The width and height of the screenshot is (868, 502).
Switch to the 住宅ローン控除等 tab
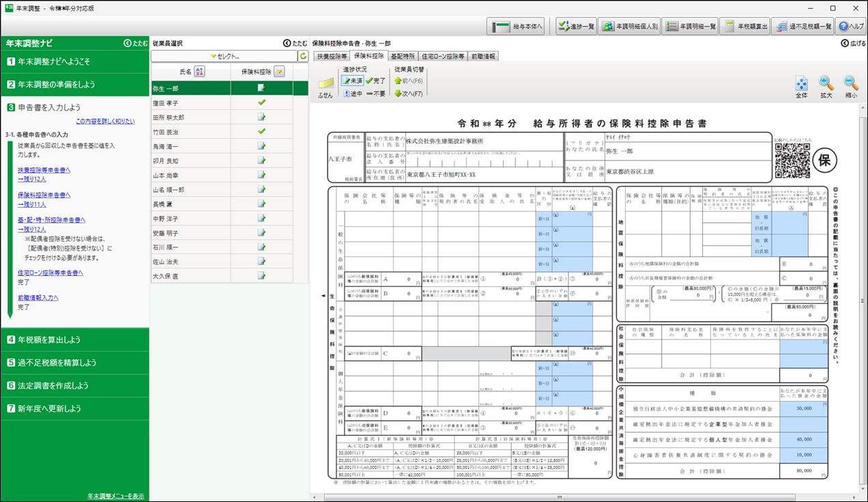point(442,57)
